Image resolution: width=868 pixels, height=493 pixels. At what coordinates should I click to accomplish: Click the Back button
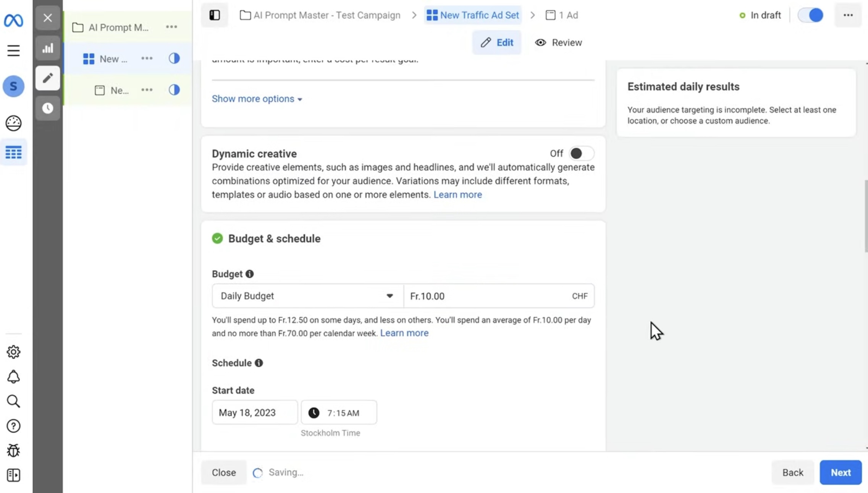793,473
